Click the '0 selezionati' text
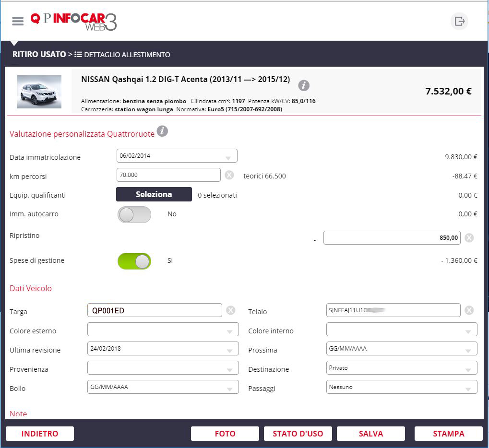 click(x=217, y=195)
